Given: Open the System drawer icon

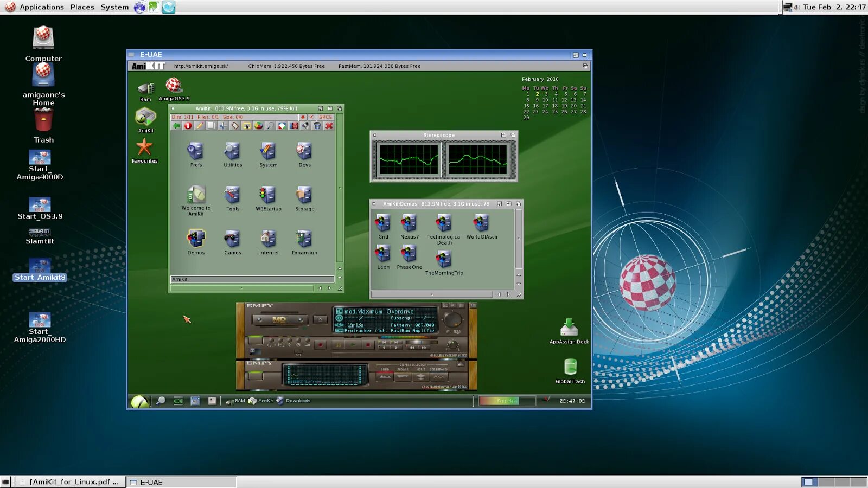Looking at the screenshot, I should pos(268,154).
